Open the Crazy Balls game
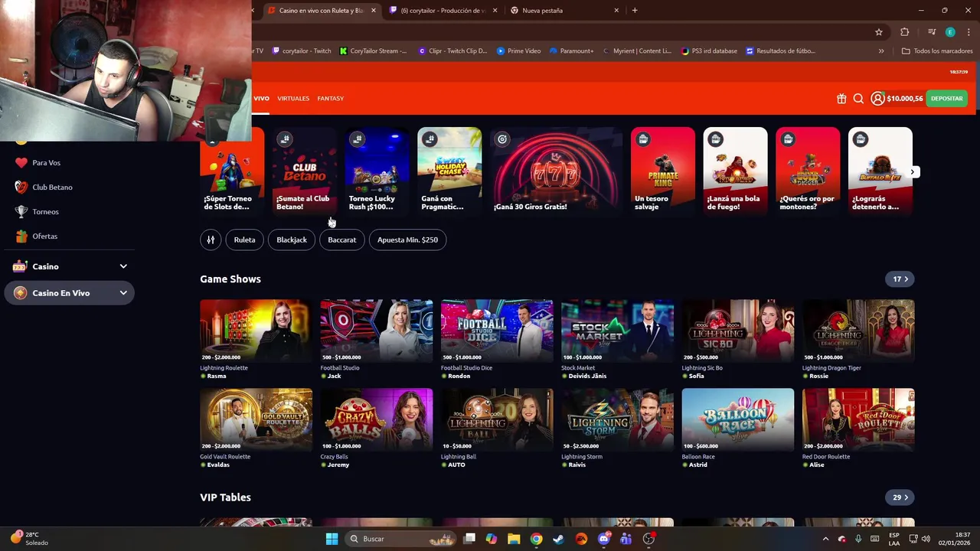This screenshot has height=551, width=980. (376, 419)
